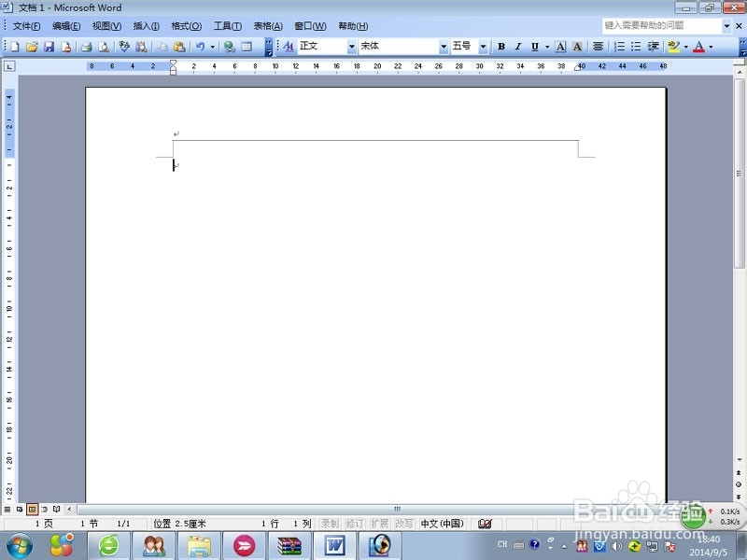This screenshot has height=560, width=747.
Task: Click the spelling status book icon
Action: pyautogui.click(x=485, y=524)
